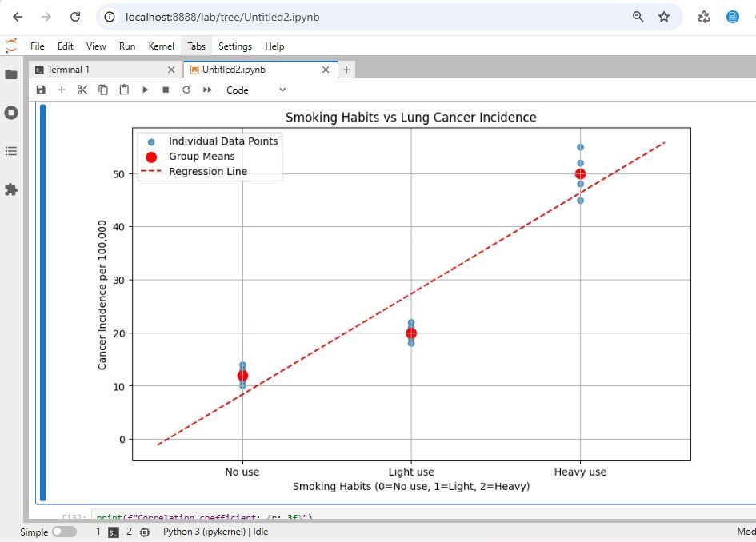Toggle Simple interface mode switch
Viewport: 756px width, 542px height.
click(64, 532)
